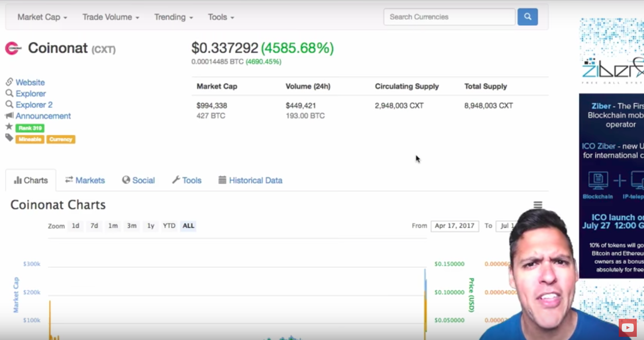The height and width of the screenshot is (340, 644).
Task: Click the Circulating Supply column header
Action: (407, 86)
